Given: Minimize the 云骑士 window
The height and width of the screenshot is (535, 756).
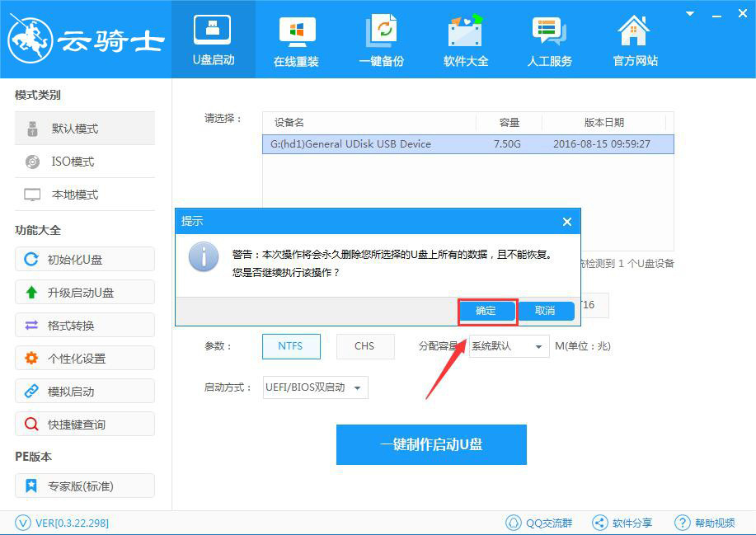Looking at the screenshot, I should point(717,16).
